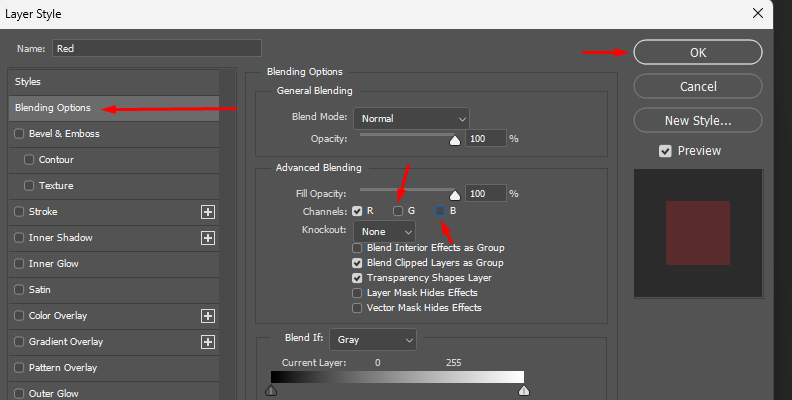The width and height of the screenshot is (792, 400).
Task: Open the Pattern Overlay settings row
Action: coord(114,368)
